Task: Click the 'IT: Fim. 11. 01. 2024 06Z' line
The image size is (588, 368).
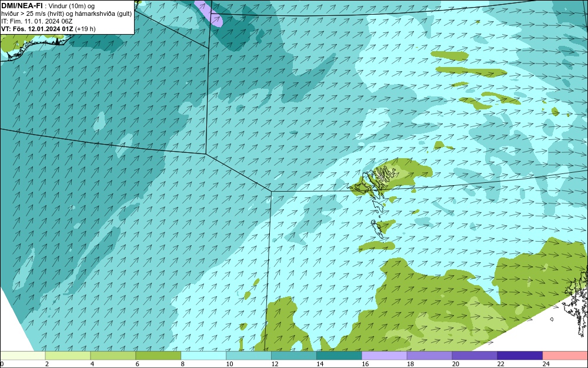Action: coord(36,21)
